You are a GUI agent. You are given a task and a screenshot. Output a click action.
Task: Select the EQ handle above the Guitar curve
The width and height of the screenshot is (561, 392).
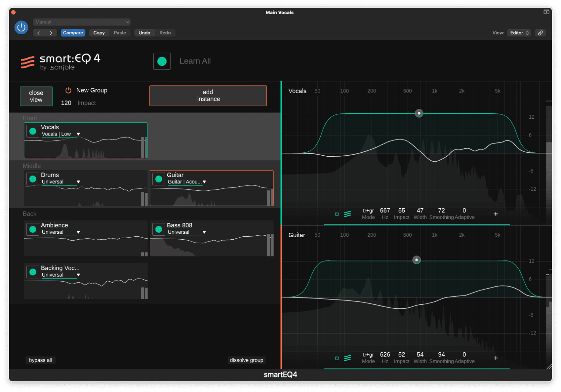point(416,260)
